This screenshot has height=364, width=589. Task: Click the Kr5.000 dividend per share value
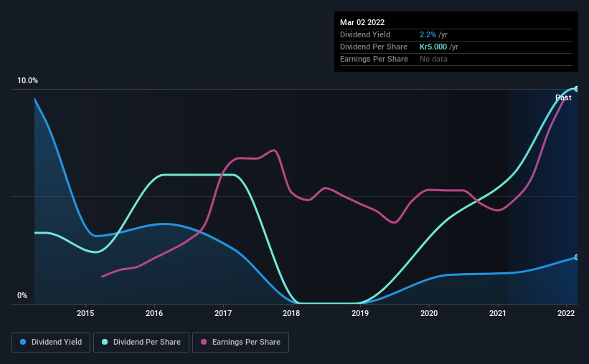[433, 47]
